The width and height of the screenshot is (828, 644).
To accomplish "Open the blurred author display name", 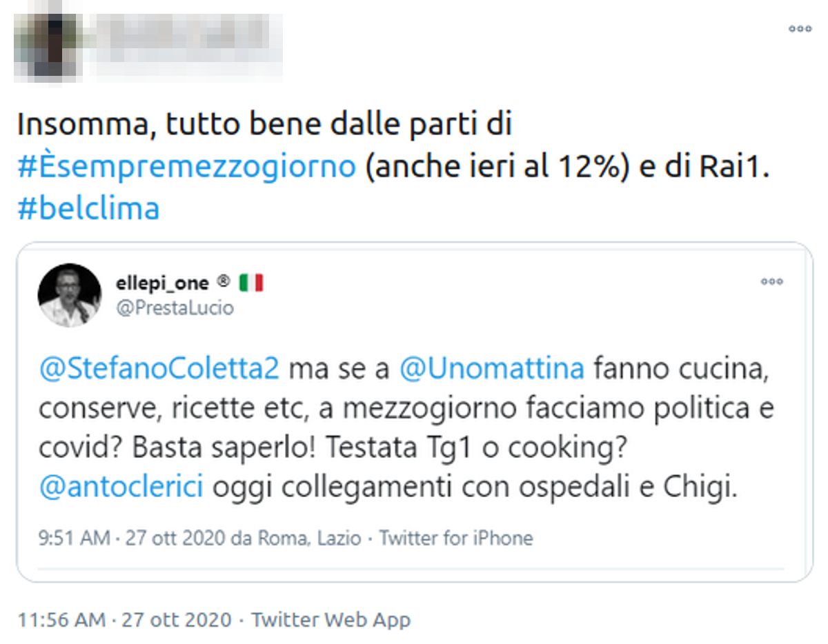I will click(x=186, y=43).
